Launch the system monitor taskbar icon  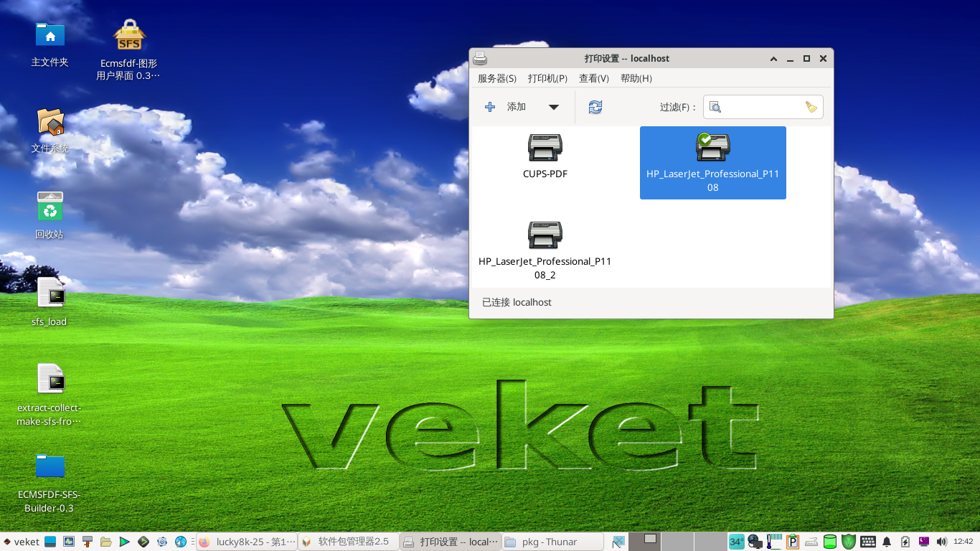(x=69, y=542)
